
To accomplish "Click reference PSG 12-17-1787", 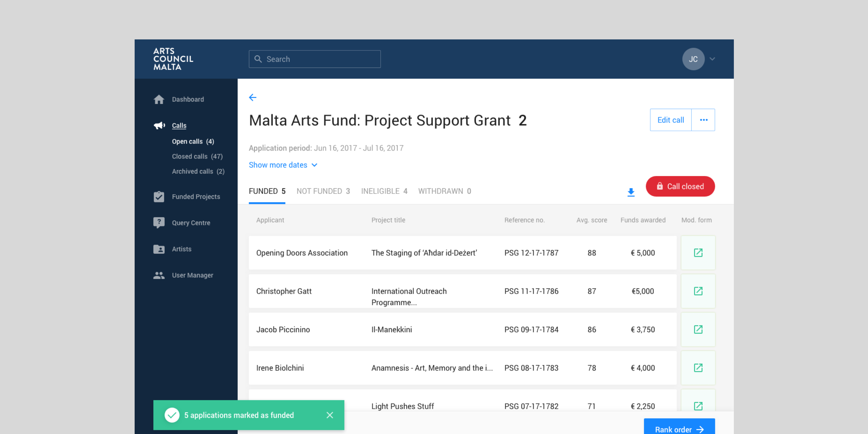I will 531,253.
